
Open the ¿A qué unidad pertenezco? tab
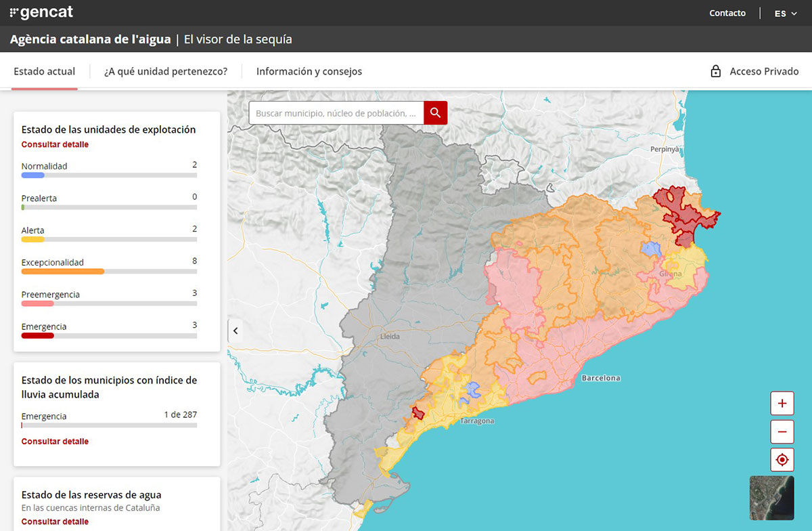(x=166, y=70)
